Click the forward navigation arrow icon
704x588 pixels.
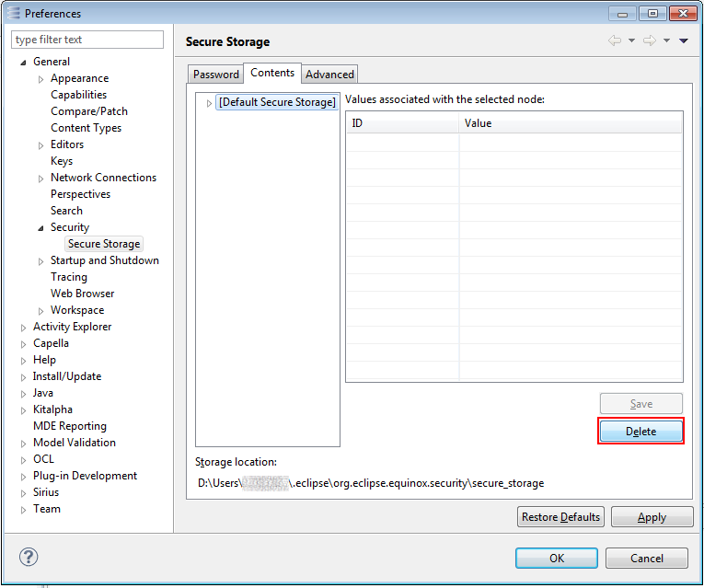(649, 40)
